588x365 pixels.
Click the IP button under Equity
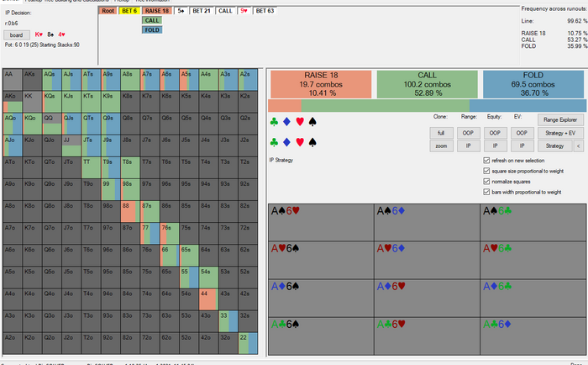(495, 145)
